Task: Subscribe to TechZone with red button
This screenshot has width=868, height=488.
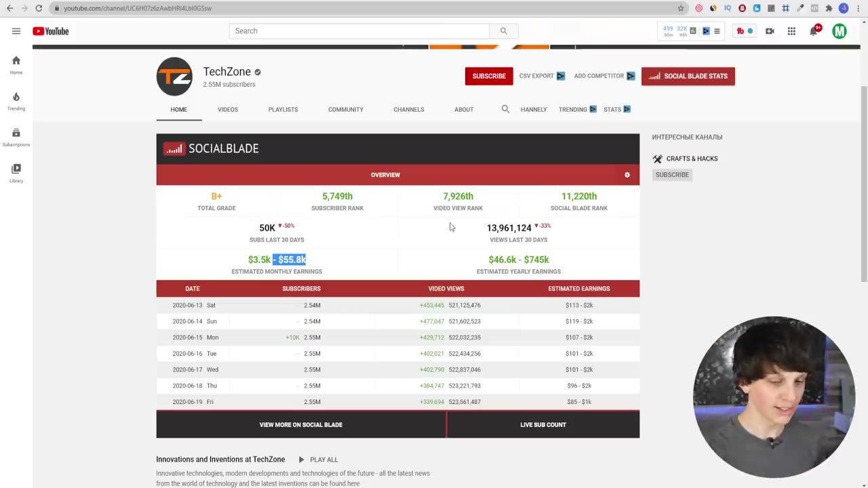Action: [489, 76]
